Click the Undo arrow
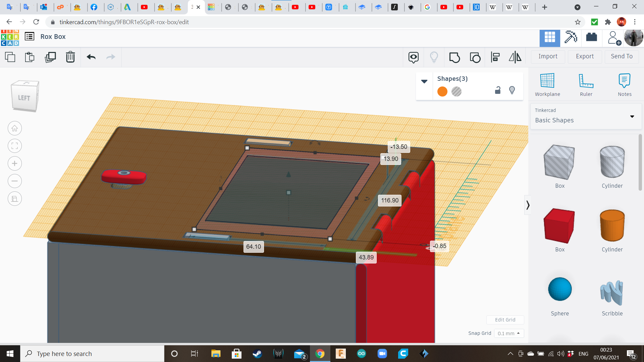The height and width of the screenshot is (362, 644). [91, 57]
